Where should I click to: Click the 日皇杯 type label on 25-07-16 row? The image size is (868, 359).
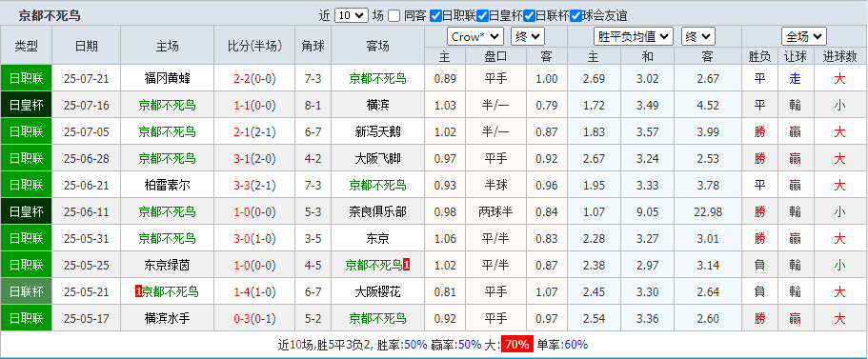(26, 105)
